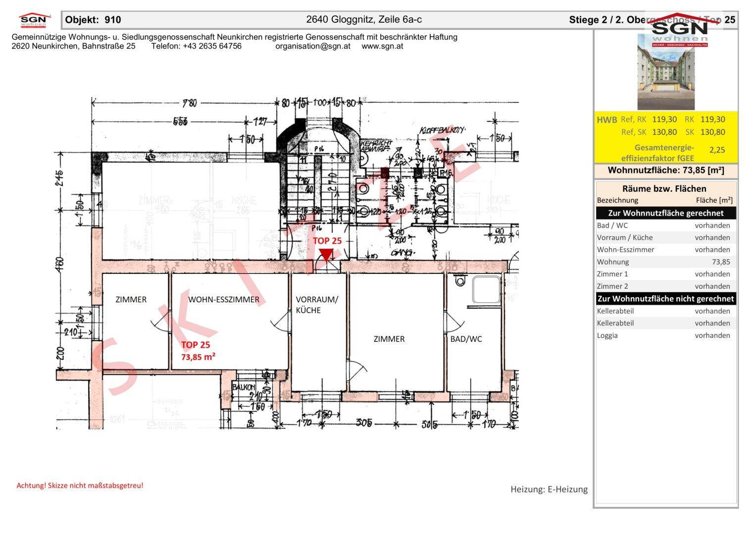Select the 'Vorraum / Küche' table row
Viewport: 756px width, 535px height.
[x=666, y=237]
